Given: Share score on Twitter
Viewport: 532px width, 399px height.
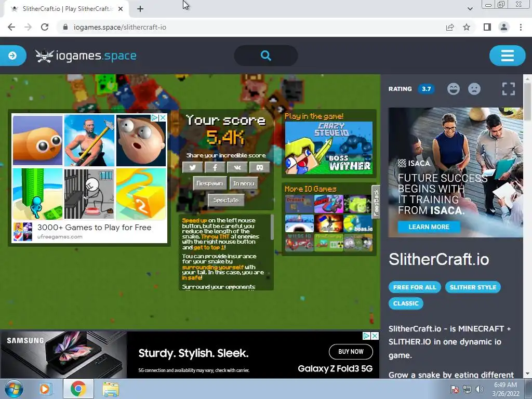Looking at the screenshot, I should pos(192,167).
